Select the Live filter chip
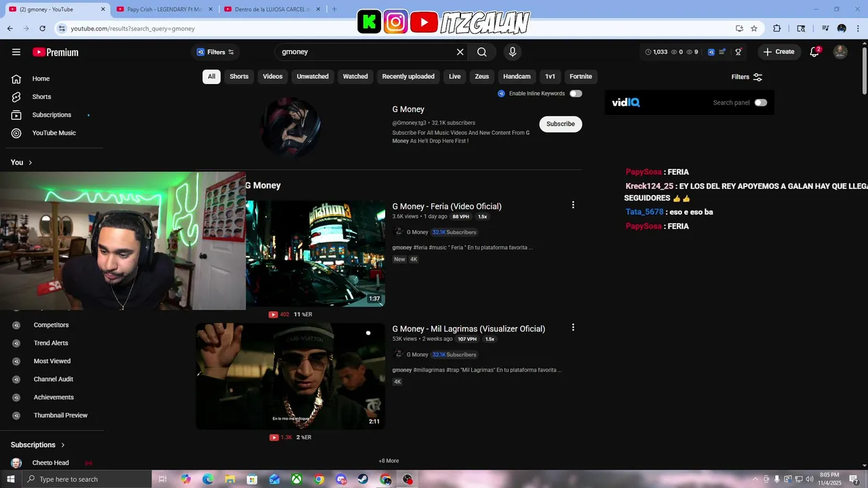Screen dimensions: 868x488 tap(454, 77)
